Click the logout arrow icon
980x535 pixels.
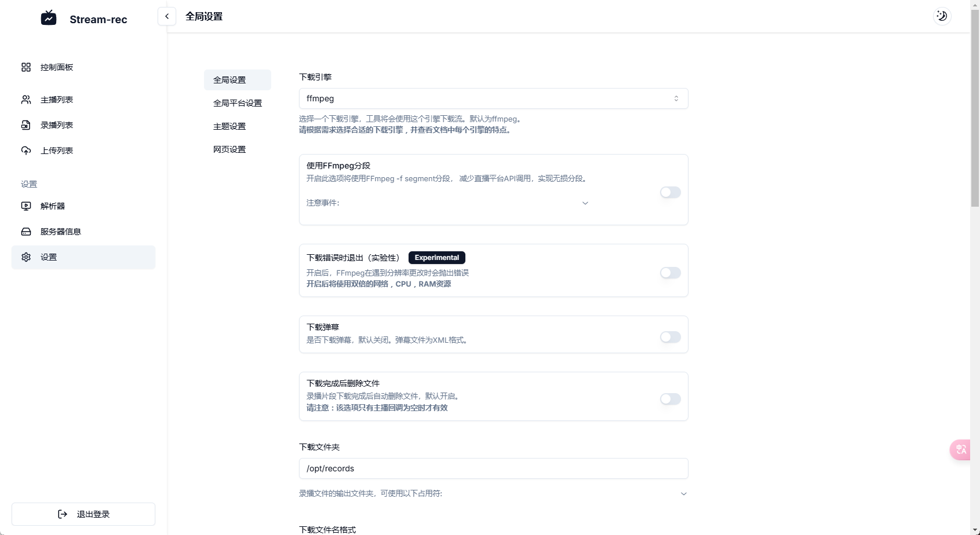(x=63, y=514)
